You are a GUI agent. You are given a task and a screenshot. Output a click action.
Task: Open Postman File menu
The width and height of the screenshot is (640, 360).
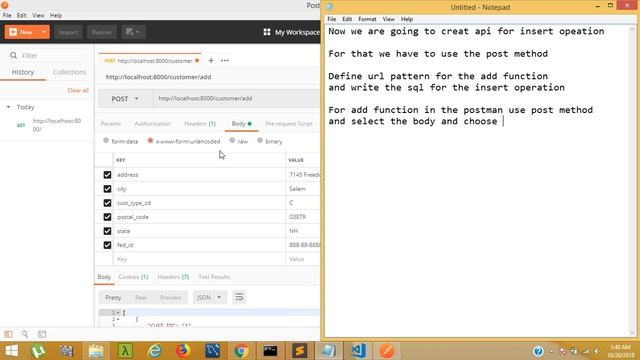click(7, 16)
